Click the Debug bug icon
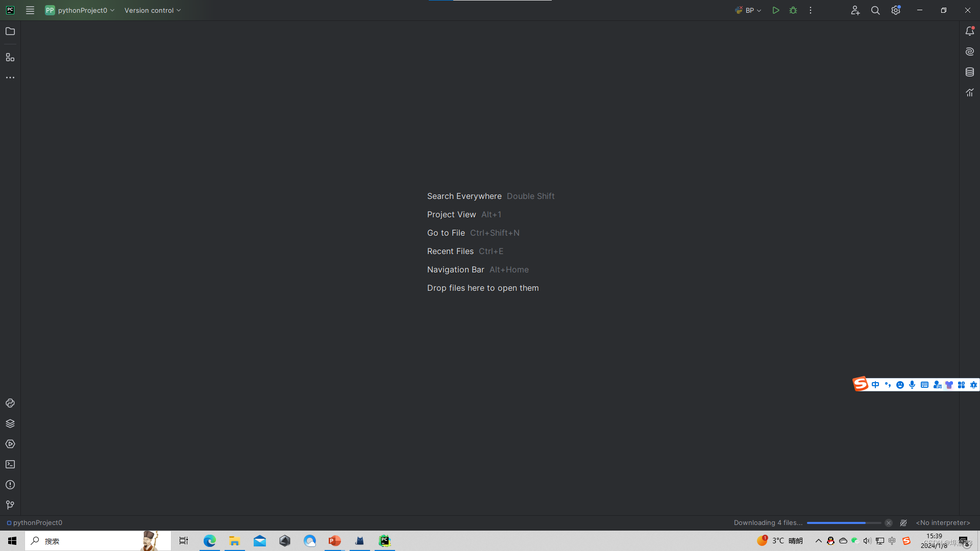This screenshot has width=980, height=551. coord(793,10)
